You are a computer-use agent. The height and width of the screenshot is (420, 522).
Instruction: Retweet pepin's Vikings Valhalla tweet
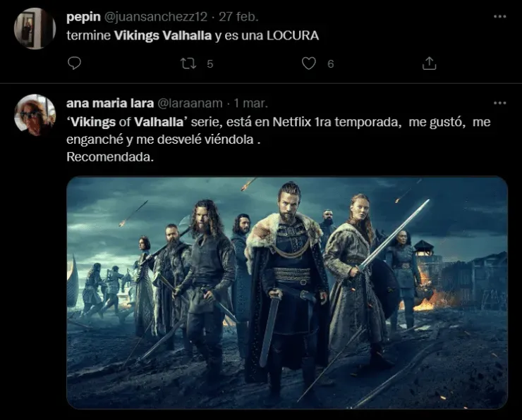tap(188, 63)
